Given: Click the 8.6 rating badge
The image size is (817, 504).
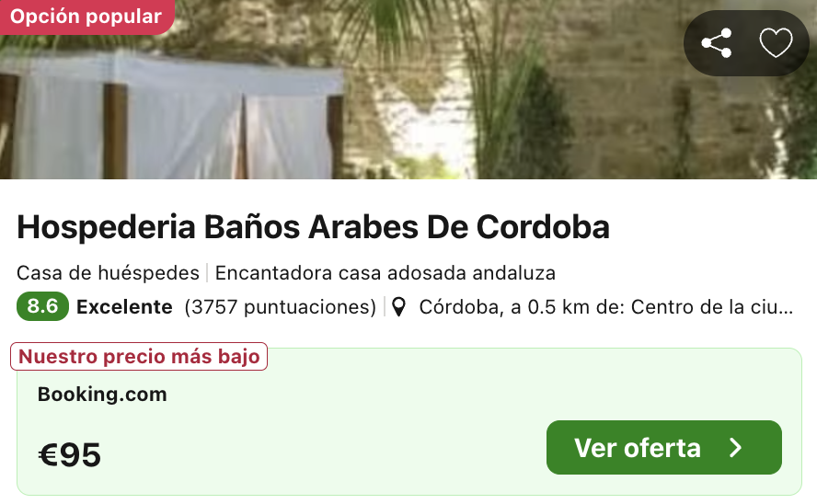Looking at the screenshot, I should (42, 306).
